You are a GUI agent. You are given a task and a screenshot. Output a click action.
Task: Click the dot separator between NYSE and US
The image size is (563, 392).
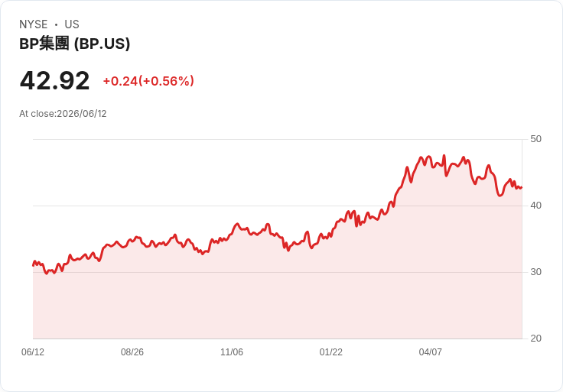(56, 24)
